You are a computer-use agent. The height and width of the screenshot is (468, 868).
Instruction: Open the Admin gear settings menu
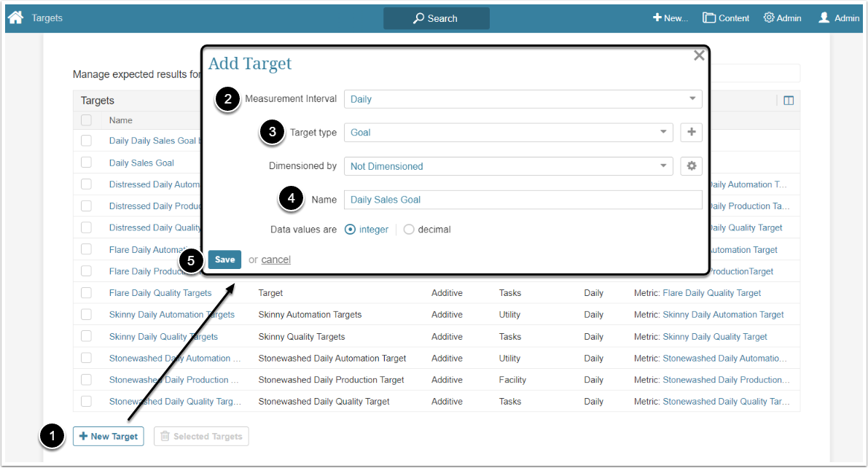pos(782,18)
